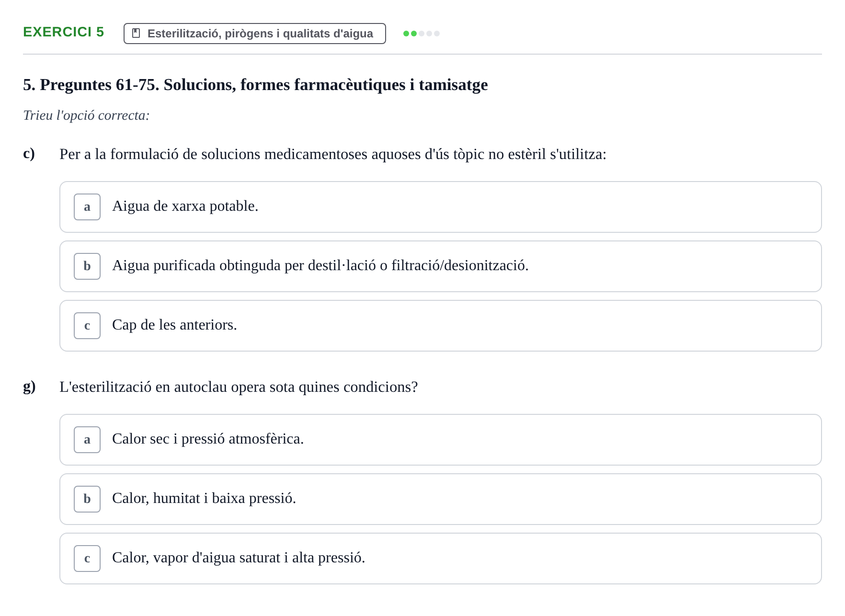
Task: Click the 'b' letter badge under question g
Action: (87, 499)
